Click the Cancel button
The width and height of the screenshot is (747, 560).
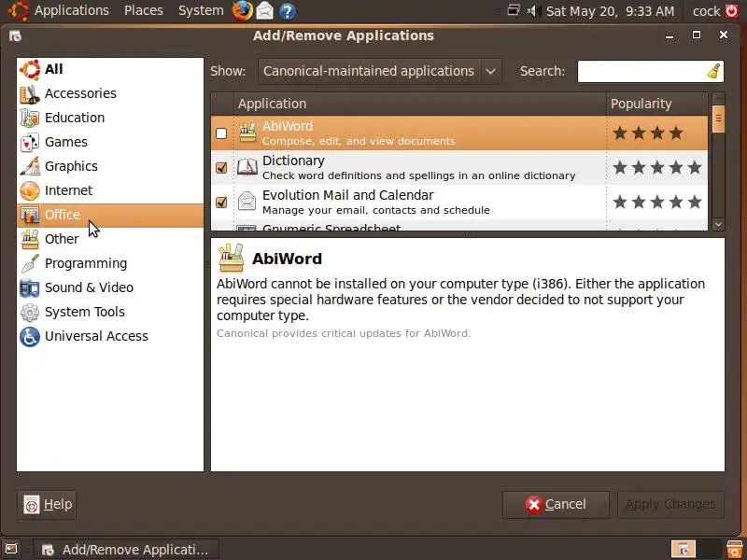point(556,505)
